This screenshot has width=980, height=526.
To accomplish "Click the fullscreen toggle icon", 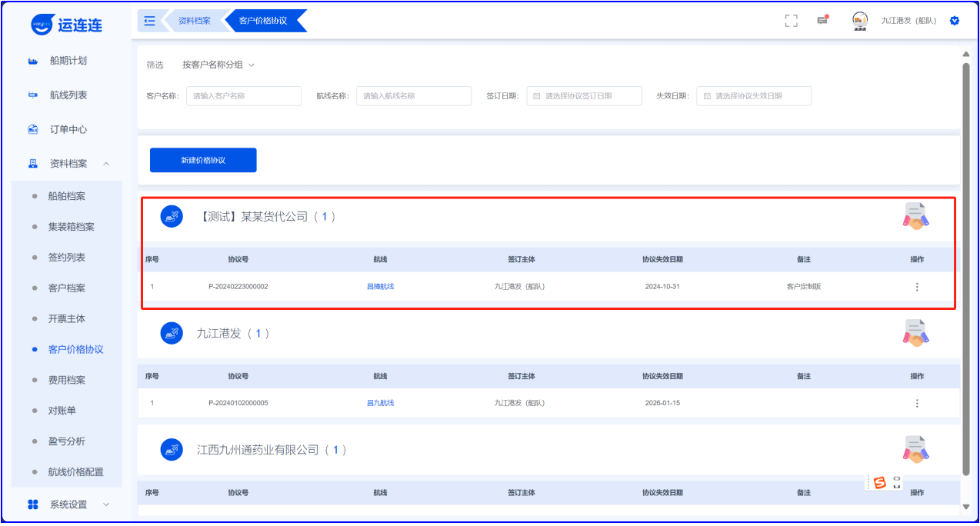I will point(791,21).
